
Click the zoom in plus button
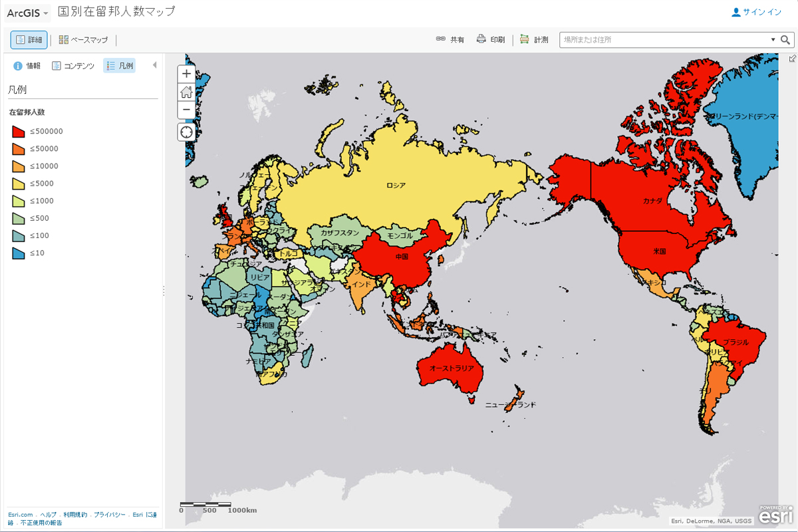click(186, 74)
